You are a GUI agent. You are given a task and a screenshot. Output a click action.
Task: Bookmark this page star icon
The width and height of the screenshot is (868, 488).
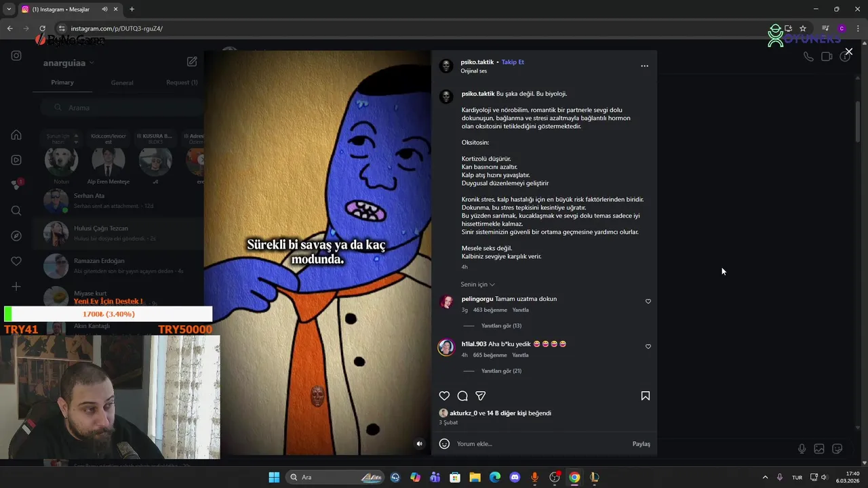[803, 28]
